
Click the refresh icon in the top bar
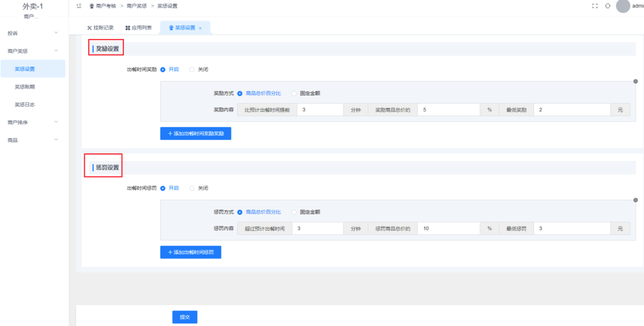click(608, 6)
